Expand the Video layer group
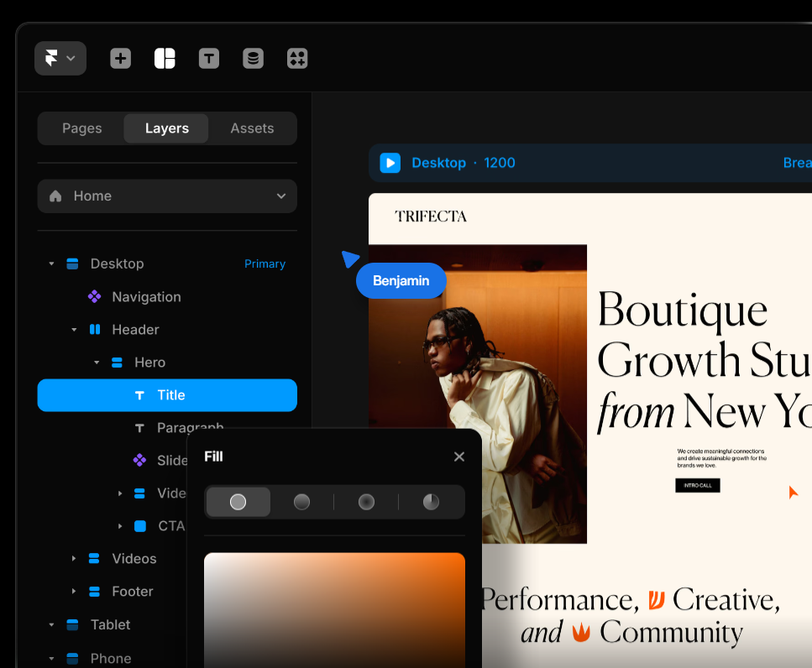The image size is (812, 668). pyautogui.click(x=119, y=493)
